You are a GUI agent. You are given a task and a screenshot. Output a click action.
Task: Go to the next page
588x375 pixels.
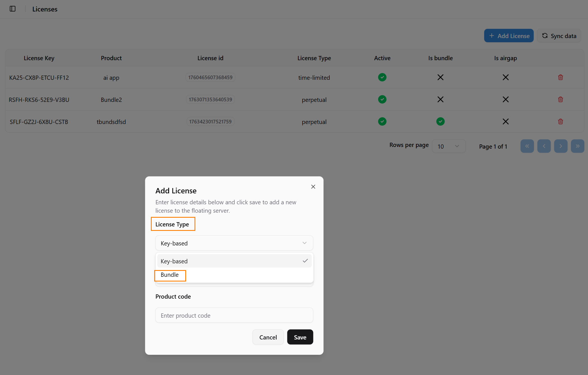tap(561, 146)
